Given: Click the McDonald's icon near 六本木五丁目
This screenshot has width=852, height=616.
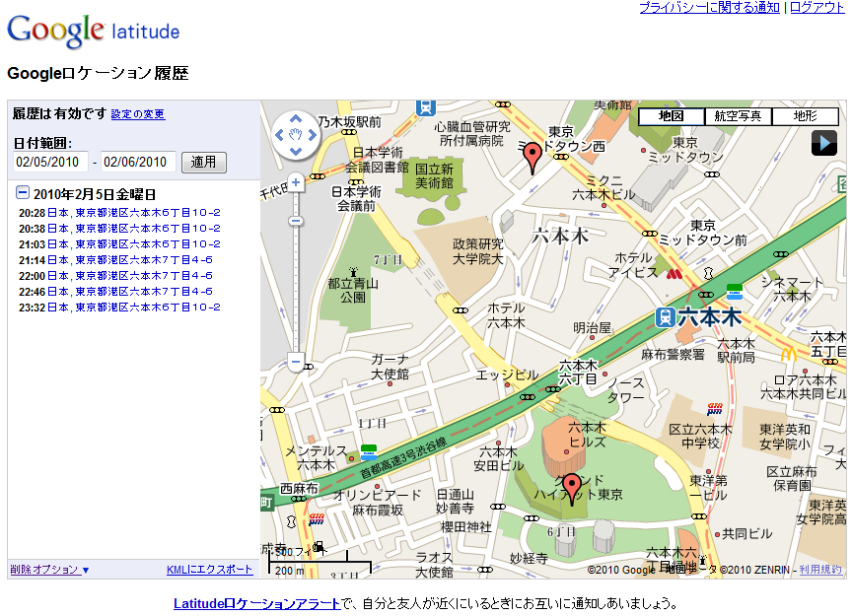Looking at the screenshot, I should [789, 355].
